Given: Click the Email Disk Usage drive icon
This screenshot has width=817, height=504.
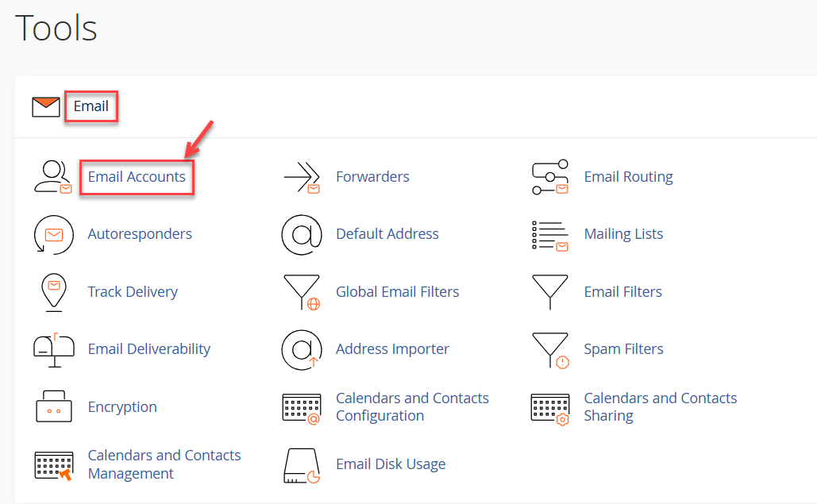Looking at the screenshot, I should (x=302, y=464).
